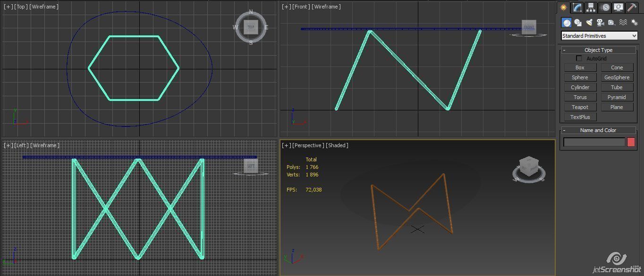
Task: Open the red object color swatch
Action: tap(631, 142)
